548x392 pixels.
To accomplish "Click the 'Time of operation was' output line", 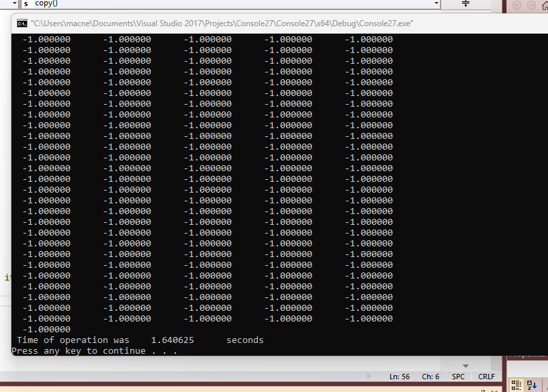I will click(x=73, y=340).
